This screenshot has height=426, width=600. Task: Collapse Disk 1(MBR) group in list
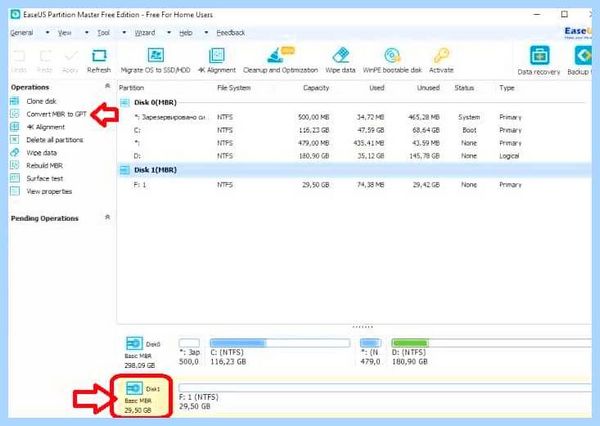pos(125,170)
